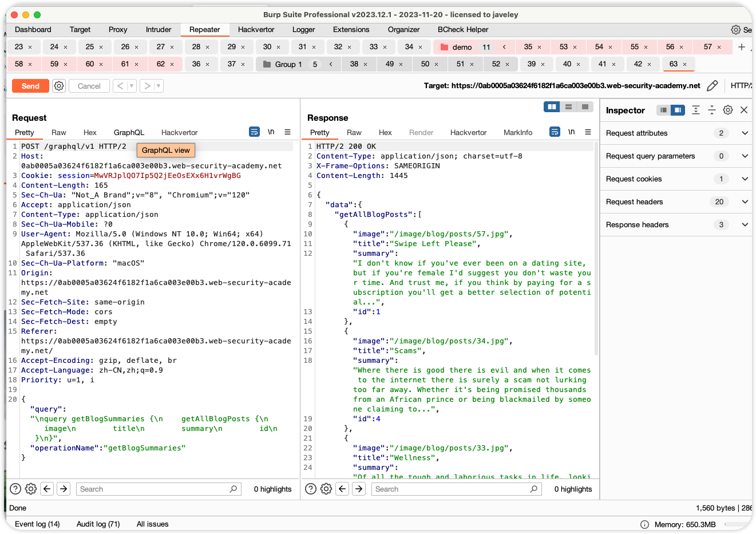Go forward in request history
This screenshot has width=756, height=534.
147,86
